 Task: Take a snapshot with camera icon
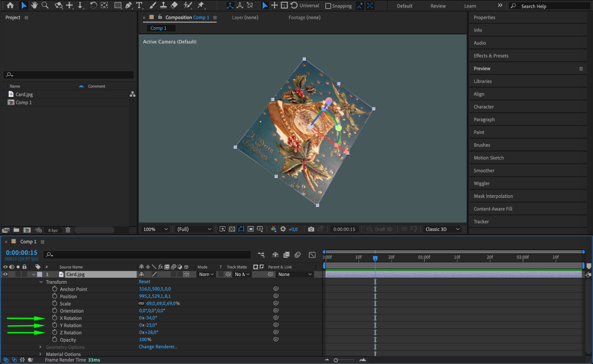click(311, 229)
